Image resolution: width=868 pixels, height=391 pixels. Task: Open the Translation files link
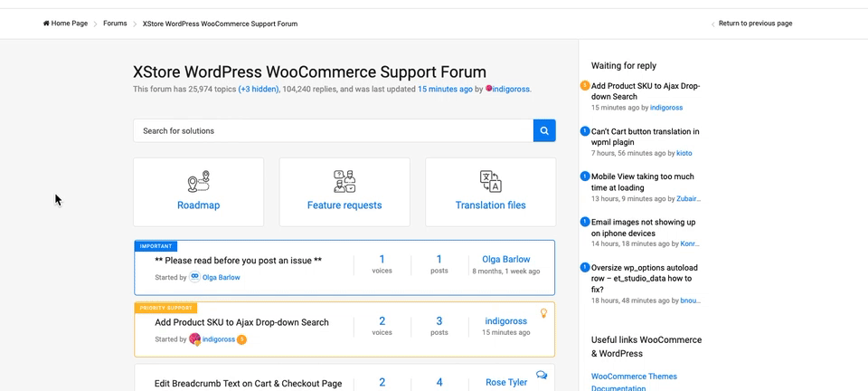click(x=490, y=205)
